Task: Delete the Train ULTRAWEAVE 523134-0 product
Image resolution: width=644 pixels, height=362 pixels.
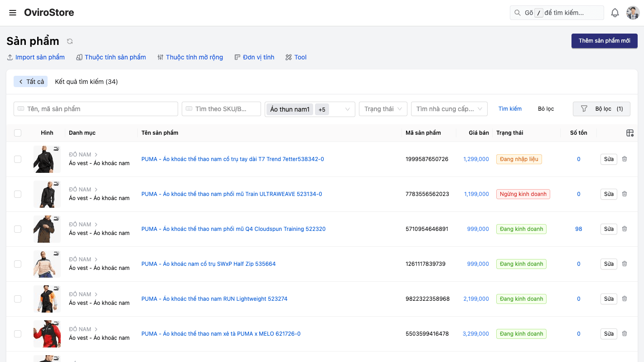Action: click(x=625, y=194)
